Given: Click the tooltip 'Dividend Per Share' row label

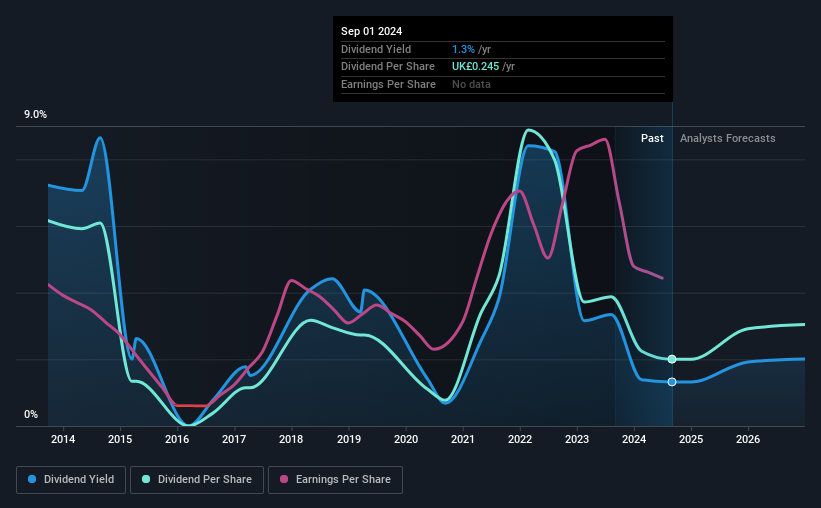Looking at the screenshot, I should pos(387,67).
